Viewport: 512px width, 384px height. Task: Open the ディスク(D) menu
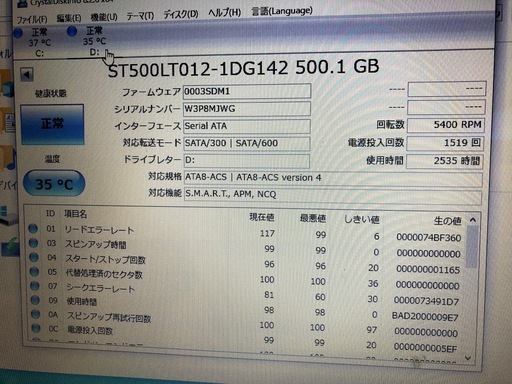pyautogui.click(x=181, y=14)
